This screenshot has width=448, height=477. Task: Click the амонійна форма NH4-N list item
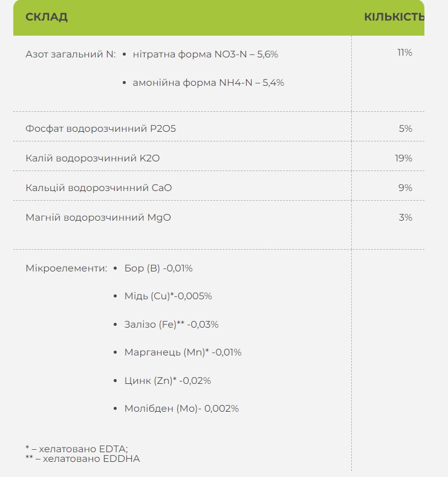click(x=208, y=83)
